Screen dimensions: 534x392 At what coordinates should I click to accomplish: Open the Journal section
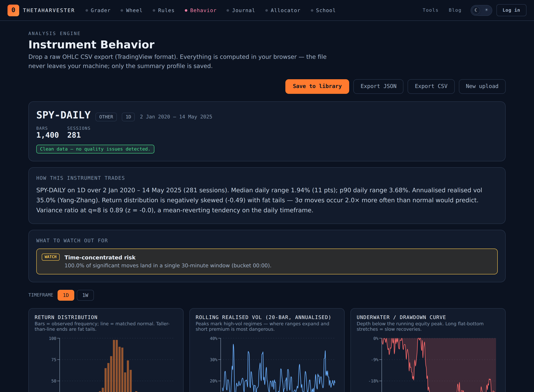click(241, 10)
